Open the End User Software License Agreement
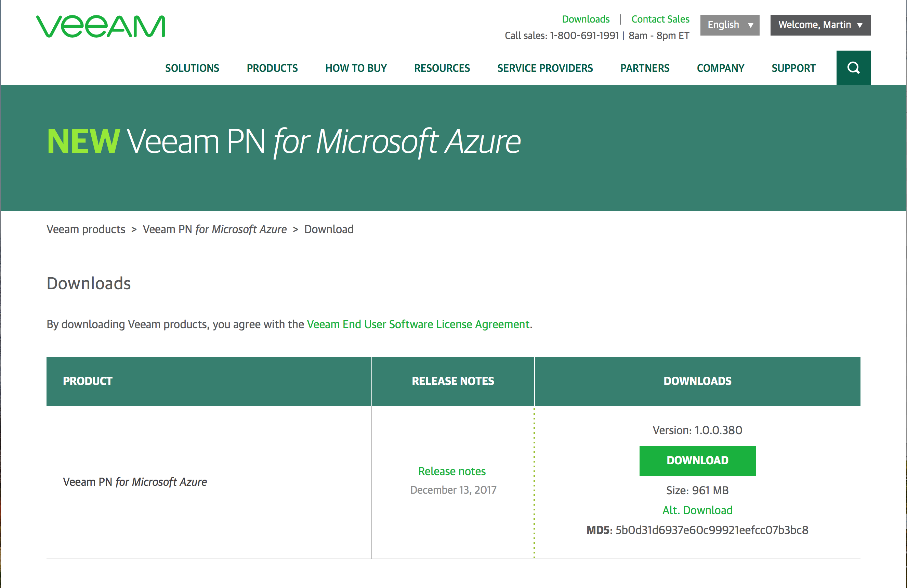Image resolution: width=907 pixels, height=588 pixels. 418,324
